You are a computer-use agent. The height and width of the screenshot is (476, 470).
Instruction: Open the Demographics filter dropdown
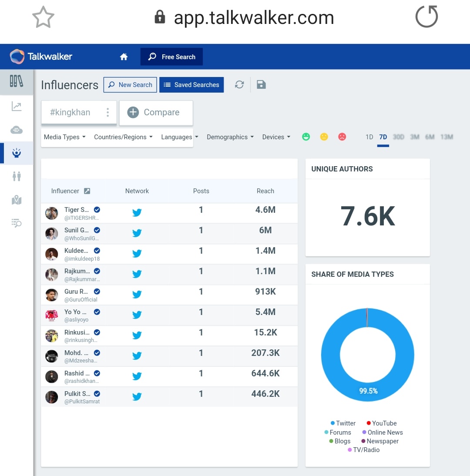point(230,137)
